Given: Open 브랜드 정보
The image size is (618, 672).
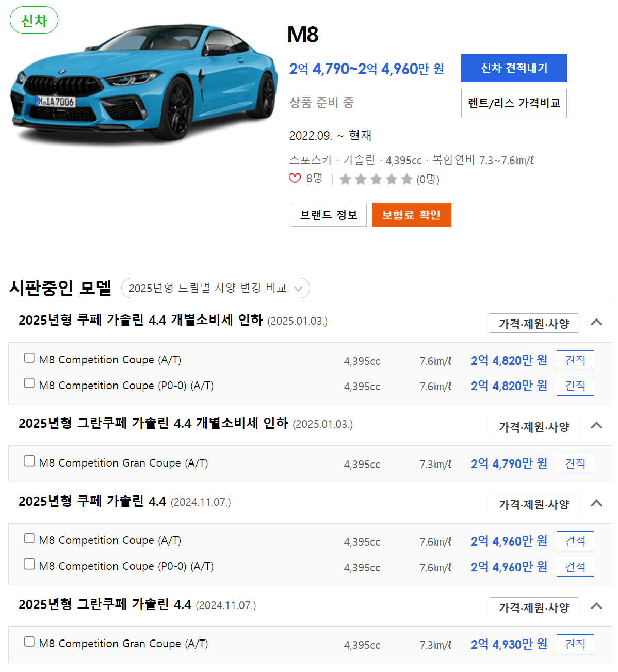Looking at the screenshot, I should pos(329,215).
